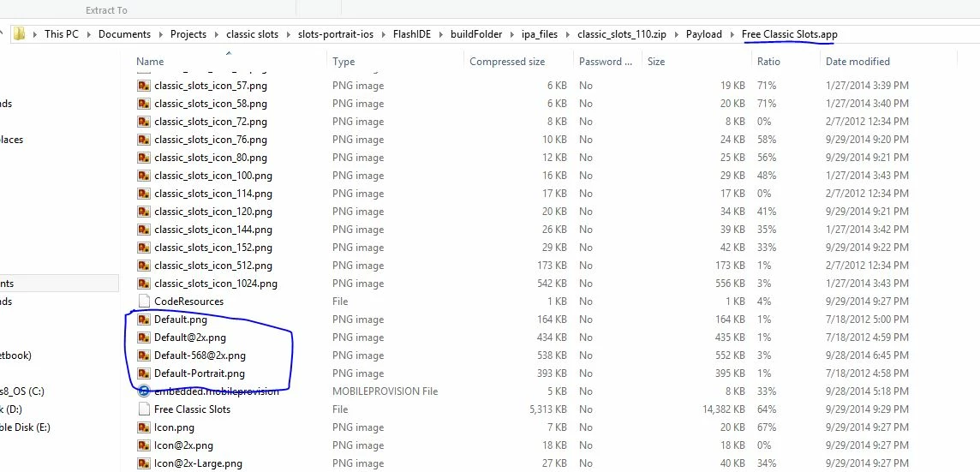Sort by the Date modified column header
This screenshot has height=472, width=980.
click(857, 62)
